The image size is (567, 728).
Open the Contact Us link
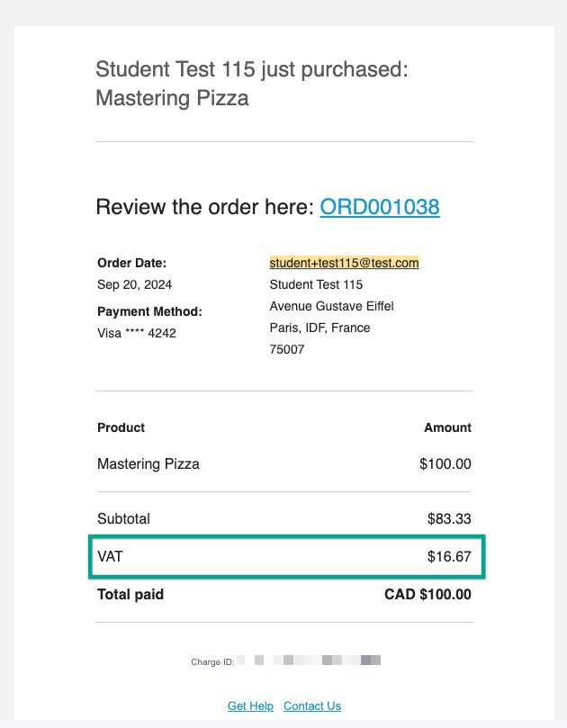click(312, 706)
